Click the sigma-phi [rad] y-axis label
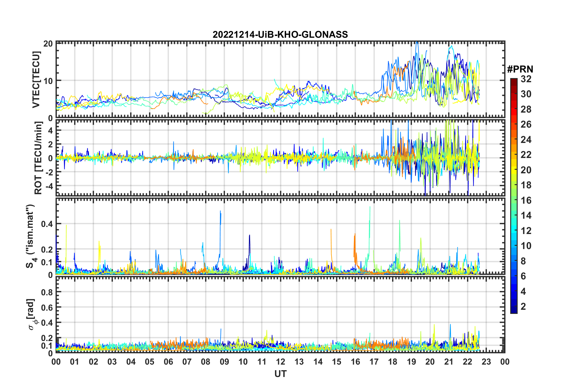This screenshot has width=561, height=392. coord(31,314)
